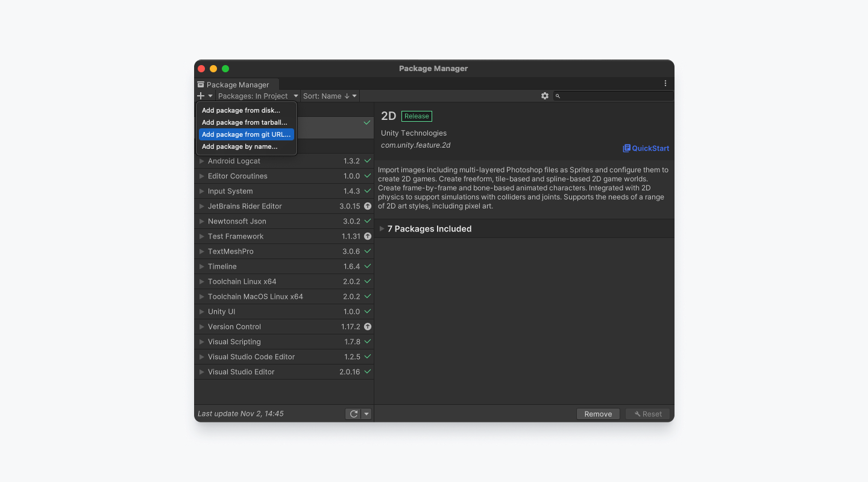Viewport: 868px width, 482px height.
Task: Click the installed checkmark for Visual Studio Editor
Action: 368,372
